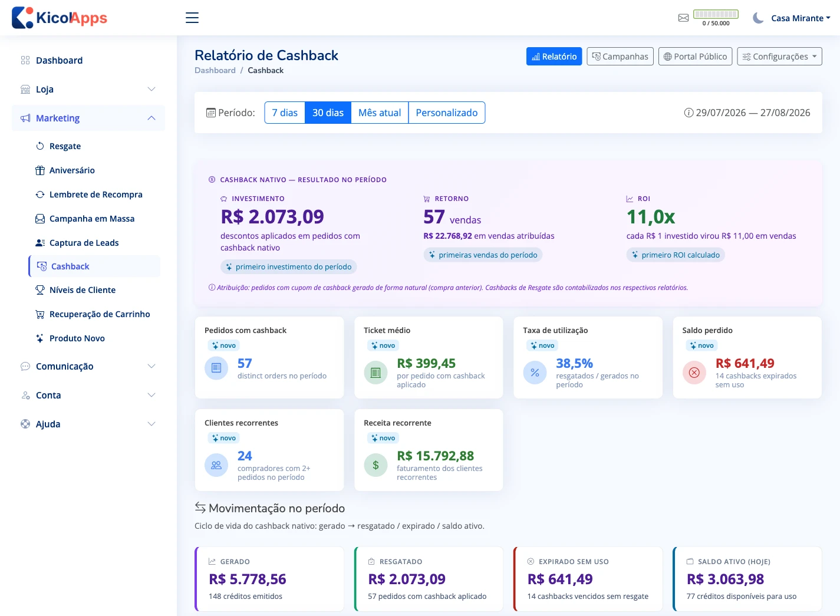Click the Comunicação chat bubble icon
Screen dimensions: 840x616
tap(25, 366)
